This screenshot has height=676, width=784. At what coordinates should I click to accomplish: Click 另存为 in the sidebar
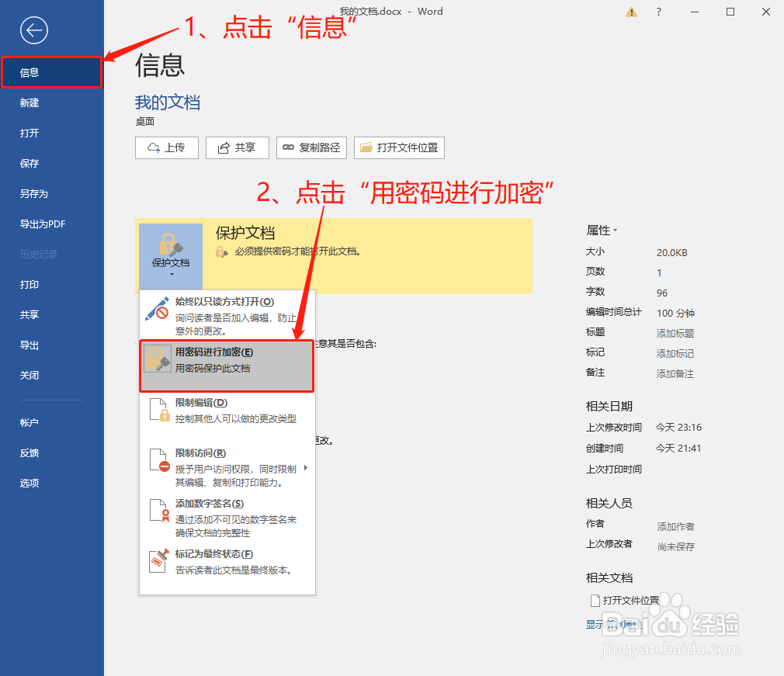point(51,194)
